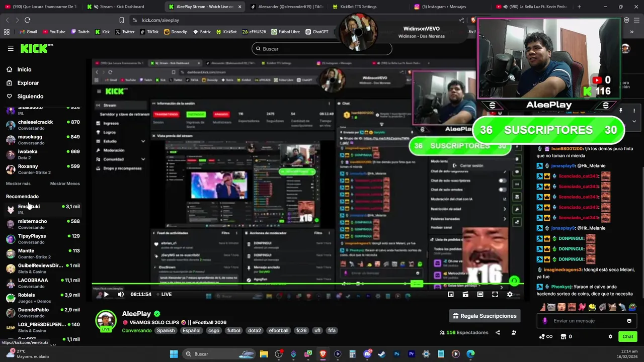This screenshot has height=362, width=644.
Task: Open picture-in-picture from player controls
Action: pos(451,295)
